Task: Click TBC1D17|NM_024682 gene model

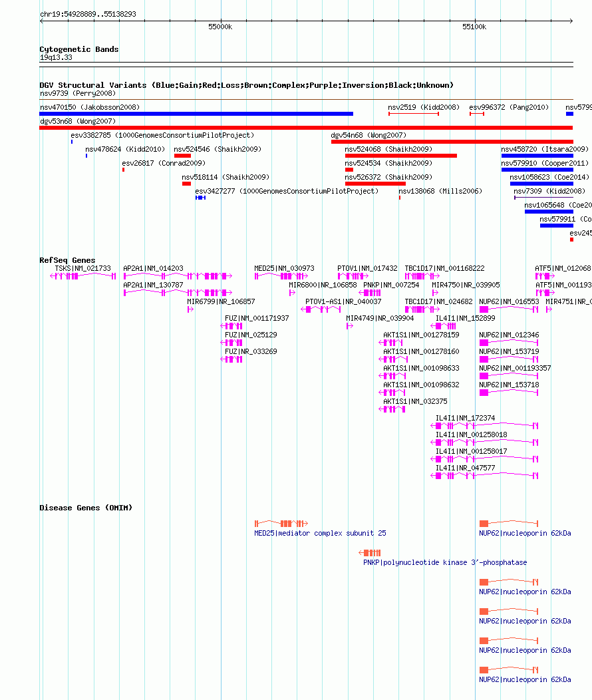Action: coord(422,309)
